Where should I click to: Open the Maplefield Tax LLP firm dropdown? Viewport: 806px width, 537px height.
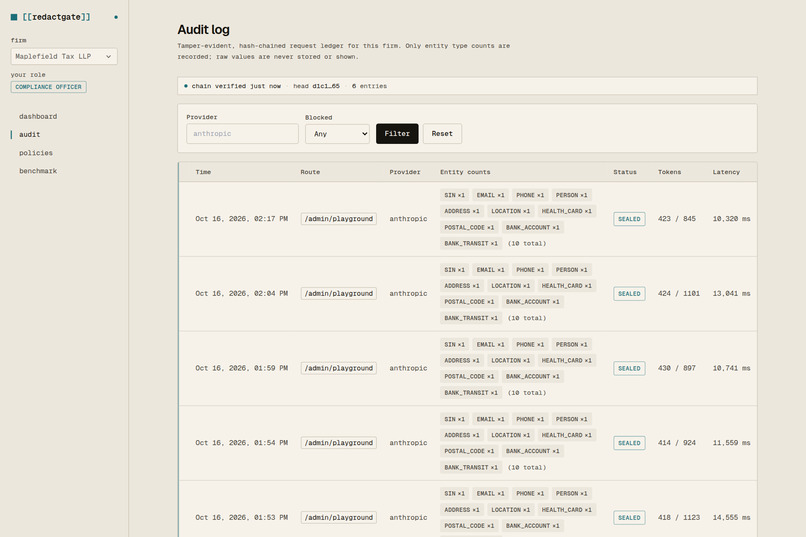click(x=64, y=57)
